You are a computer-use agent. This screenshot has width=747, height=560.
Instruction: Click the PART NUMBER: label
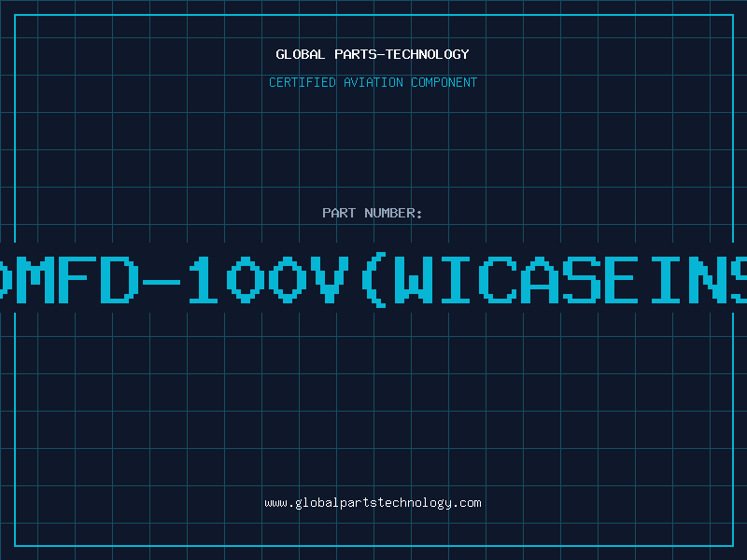pos(372,213)
